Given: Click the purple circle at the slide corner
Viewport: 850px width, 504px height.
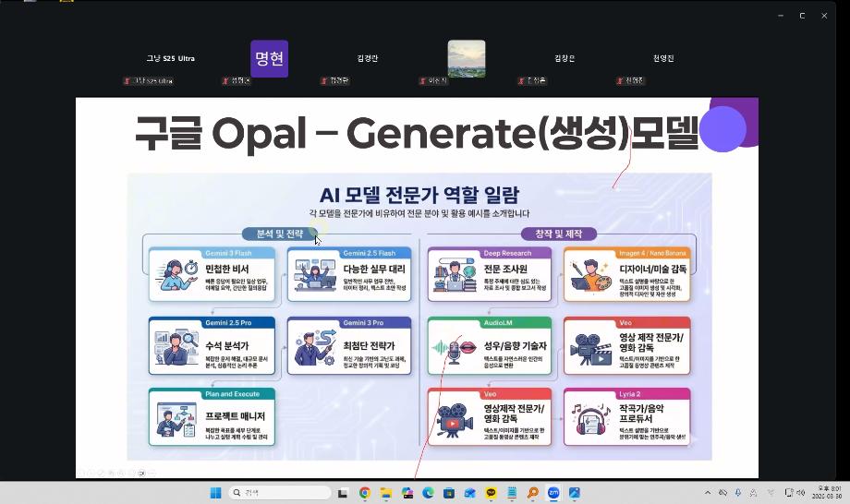Looking at the screenshot, I should [x=722, y=129].
